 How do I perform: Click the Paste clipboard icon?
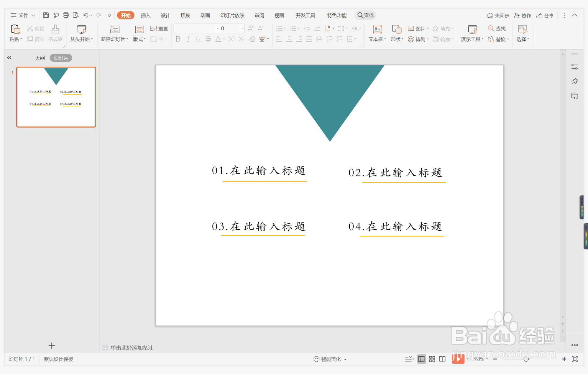click(x=15, y=29)
